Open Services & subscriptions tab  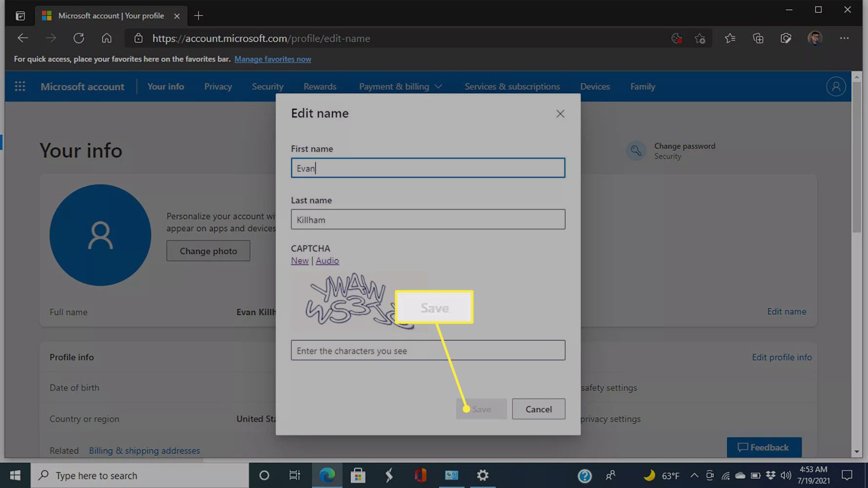pyautogui.click(x=512, y=86)
